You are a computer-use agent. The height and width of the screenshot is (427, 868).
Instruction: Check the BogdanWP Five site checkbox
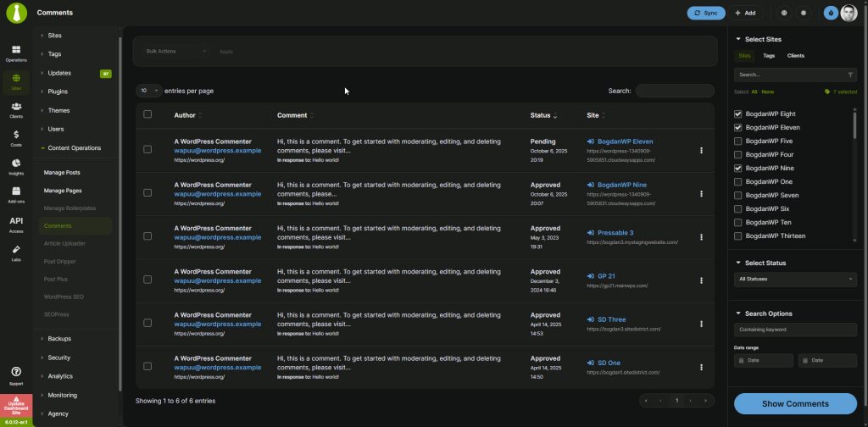pos(738,141)
